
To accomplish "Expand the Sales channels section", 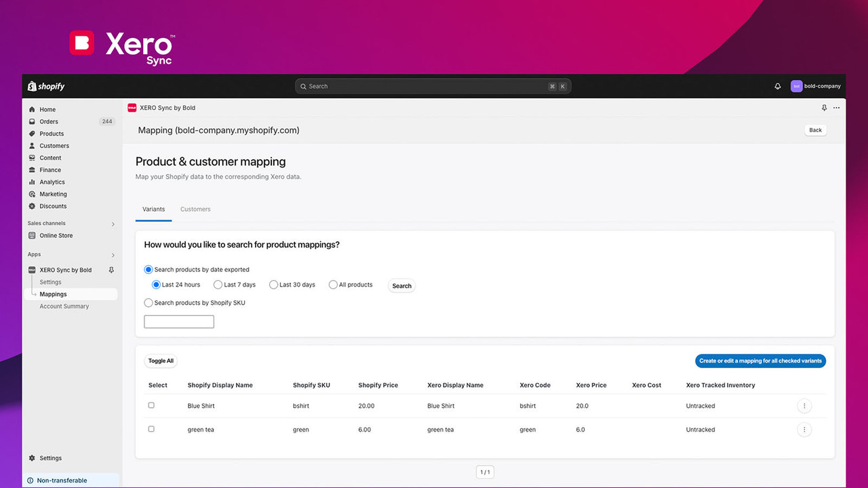I will [113, 223].
